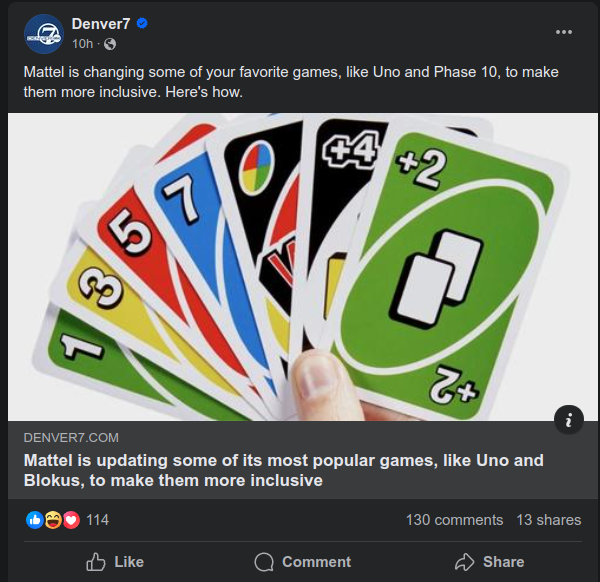Share this Denver7 post
Image resolution: width=600 pixels, height=582 pixels.
[x=489, y=562]
